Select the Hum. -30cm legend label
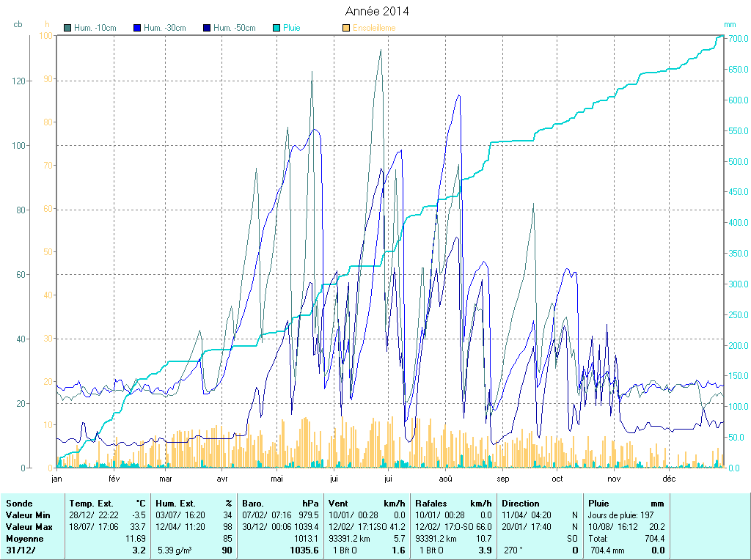 click(164, 28)
